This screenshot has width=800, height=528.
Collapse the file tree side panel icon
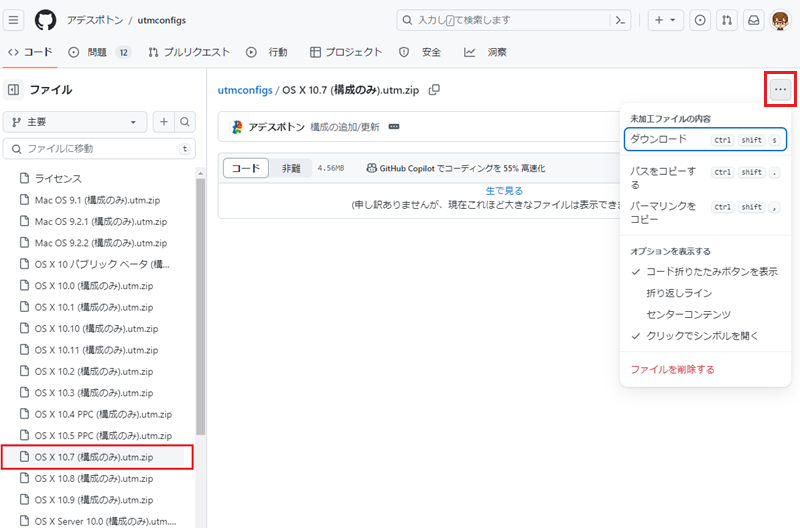click(14, 90)
